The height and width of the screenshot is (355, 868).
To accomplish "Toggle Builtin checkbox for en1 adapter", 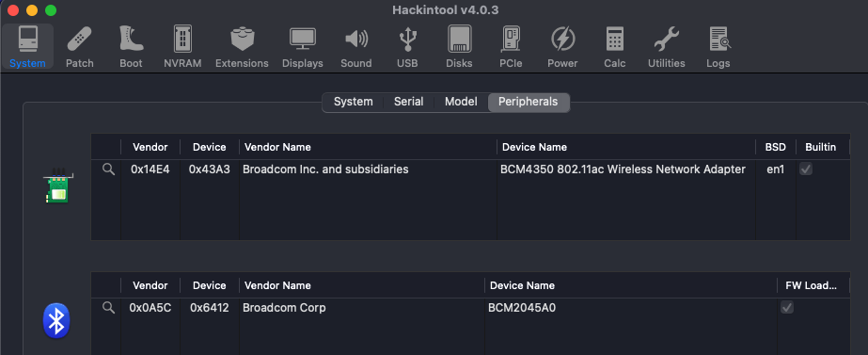I will [806, 169].
